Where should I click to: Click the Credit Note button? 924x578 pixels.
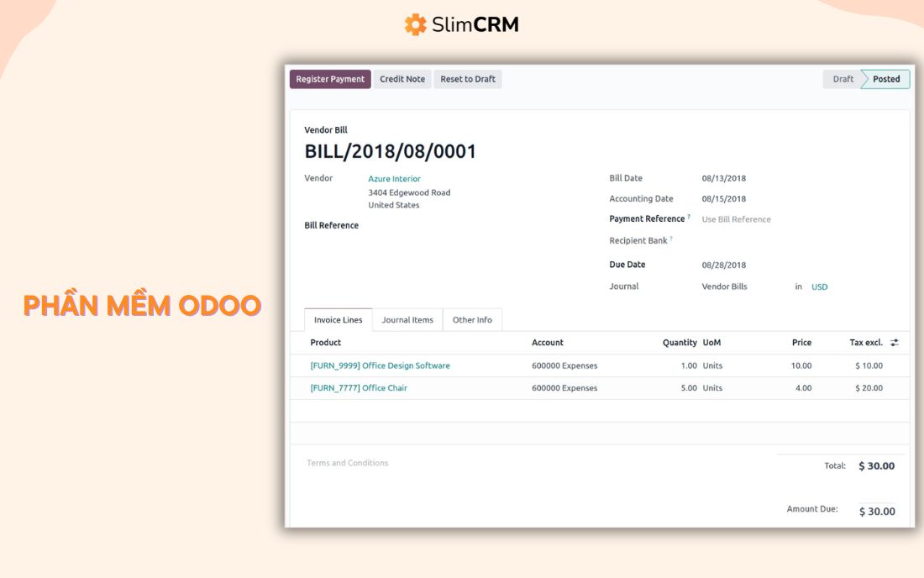402,79
